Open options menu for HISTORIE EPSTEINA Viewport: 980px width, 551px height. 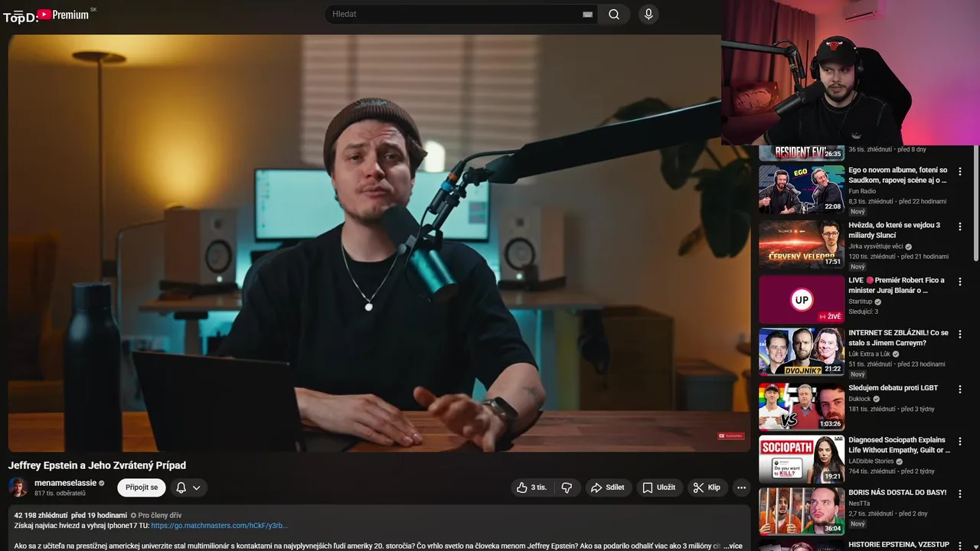tap(960, 546)
